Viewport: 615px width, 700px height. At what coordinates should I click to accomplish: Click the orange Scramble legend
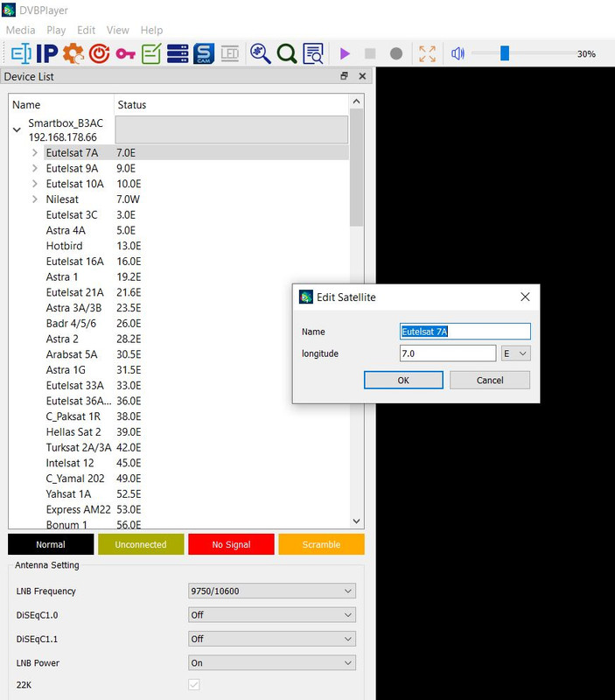(321, 544)
